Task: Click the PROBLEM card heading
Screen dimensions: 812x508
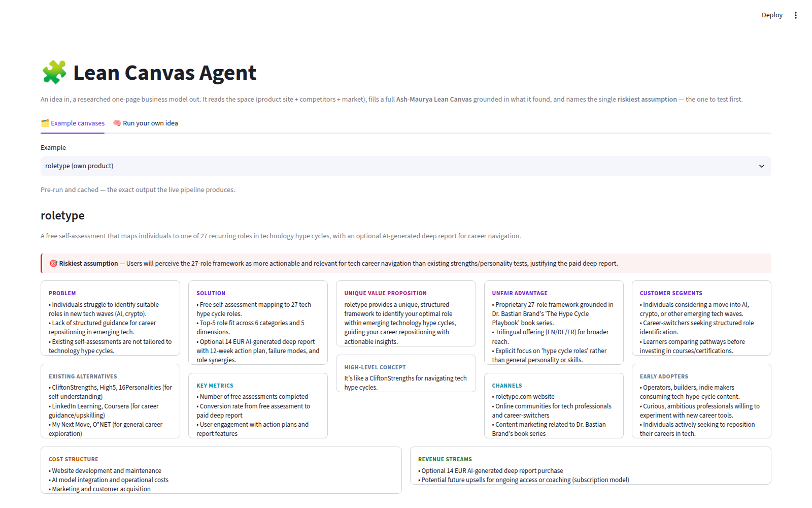Action: point(62,293)
